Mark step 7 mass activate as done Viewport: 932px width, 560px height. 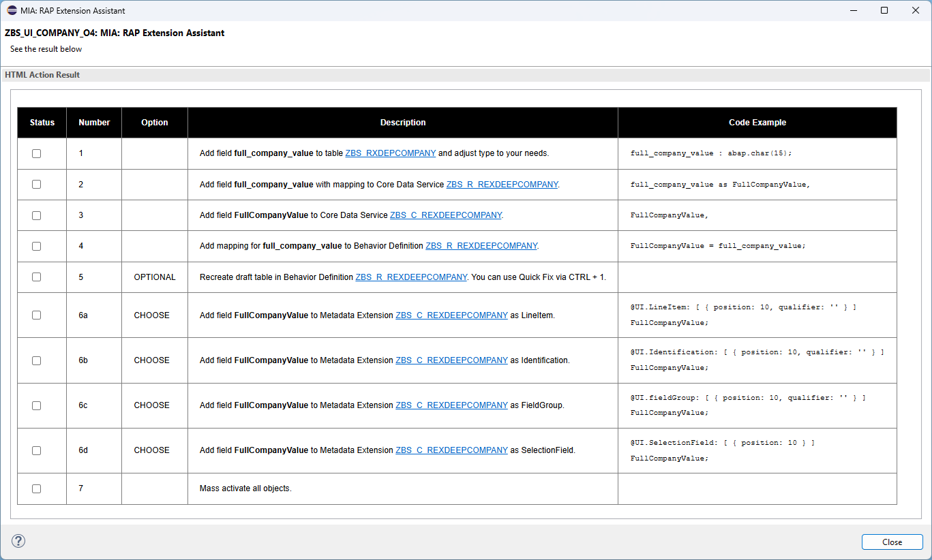pyautogui.click(x=36, y=488)
